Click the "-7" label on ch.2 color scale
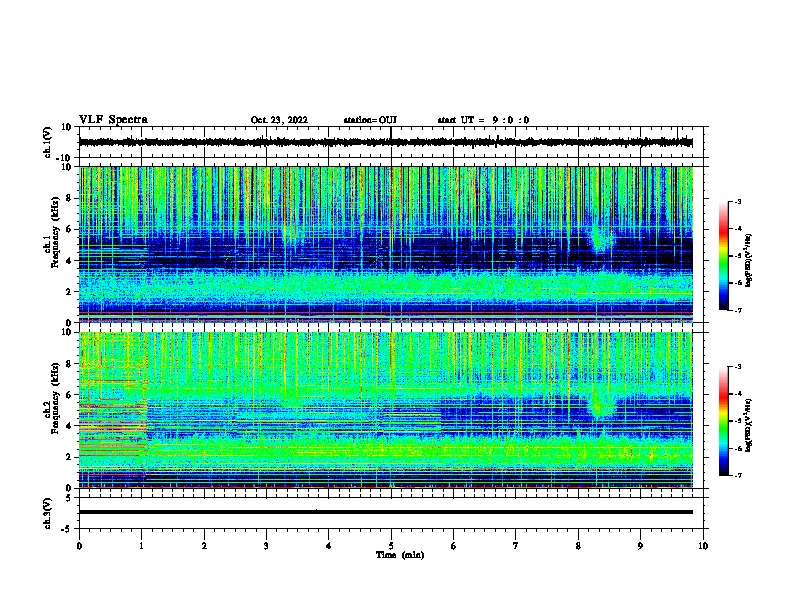The height and width of the screenshot is (612, 792). click(x=737, y=475)
